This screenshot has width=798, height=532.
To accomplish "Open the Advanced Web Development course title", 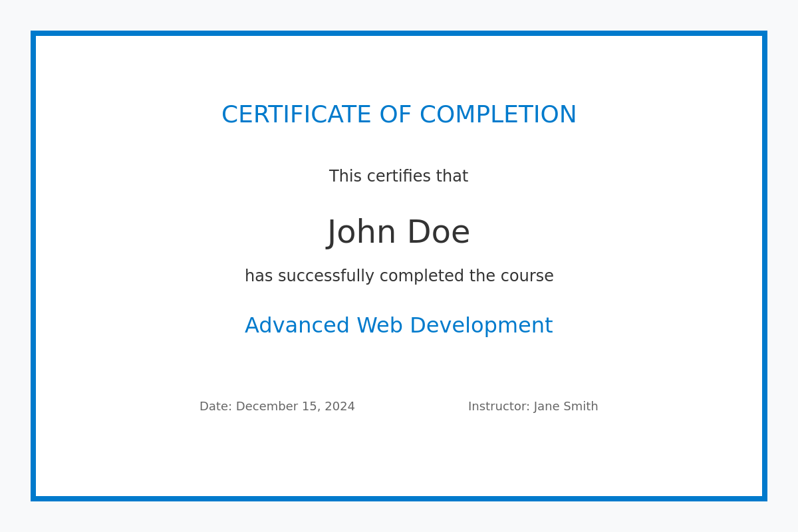I will coord(399,326).
